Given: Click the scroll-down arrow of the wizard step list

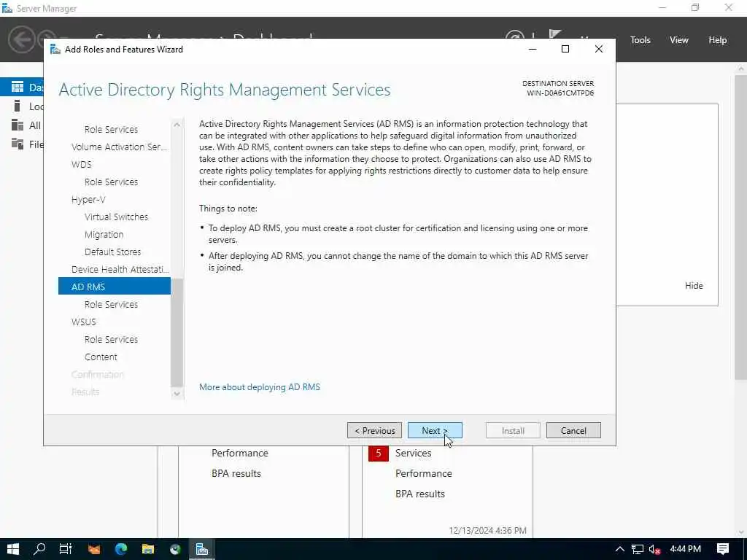Looking at the screenshot, I should point(177,393).
